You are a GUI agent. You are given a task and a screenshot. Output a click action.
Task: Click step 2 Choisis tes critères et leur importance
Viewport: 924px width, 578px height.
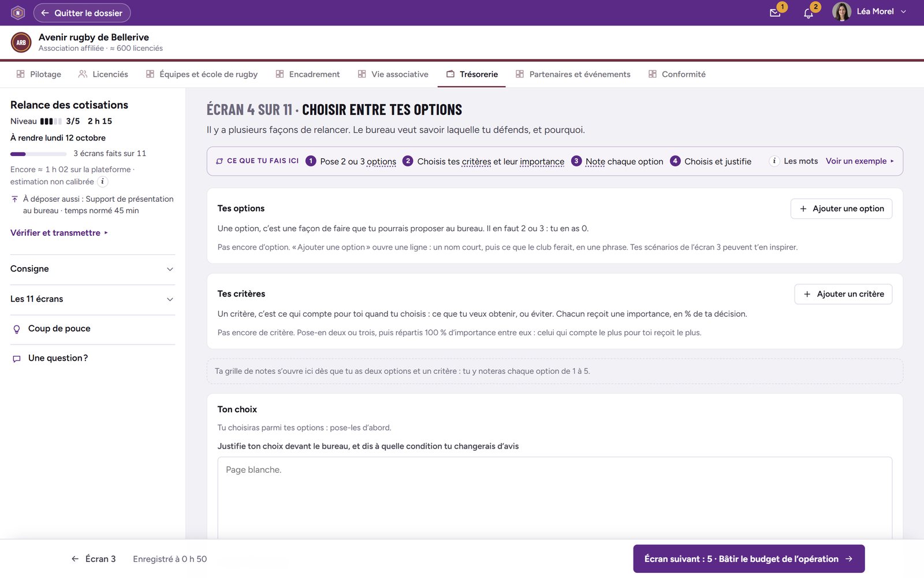pos(483,161)
